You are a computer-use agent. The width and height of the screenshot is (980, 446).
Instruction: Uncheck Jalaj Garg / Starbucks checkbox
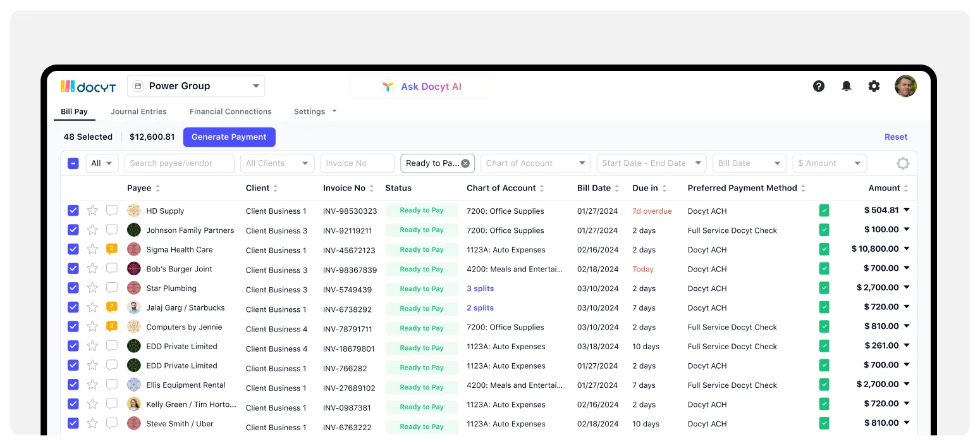pyautogui.click(x=73, y=307)
